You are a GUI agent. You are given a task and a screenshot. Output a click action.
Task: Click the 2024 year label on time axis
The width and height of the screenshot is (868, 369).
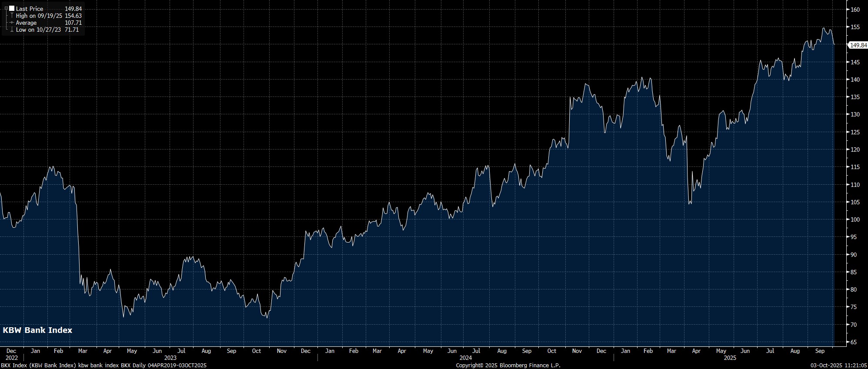[465, 358]
